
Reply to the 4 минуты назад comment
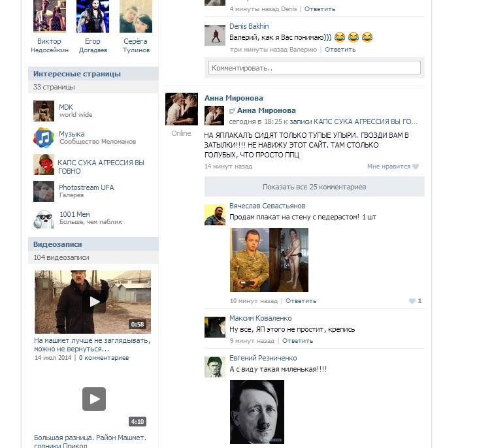click(320, 9)
